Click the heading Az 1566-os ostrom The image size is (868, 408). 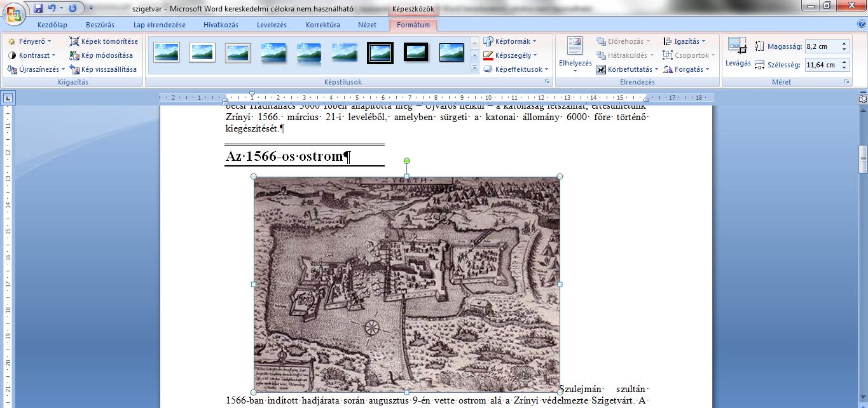(x=288, y=156)
